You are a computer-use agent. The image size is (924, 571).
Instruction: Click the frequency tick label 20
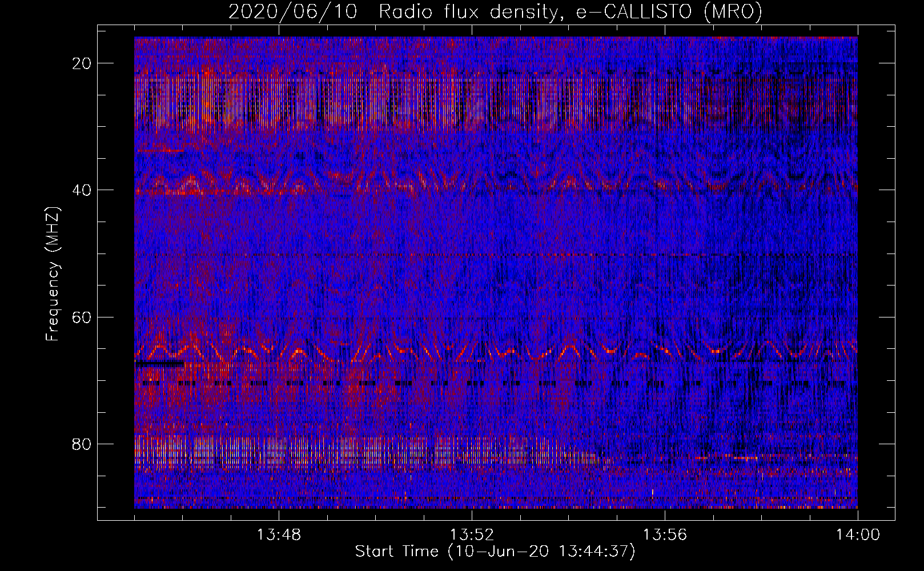[82, 63]
